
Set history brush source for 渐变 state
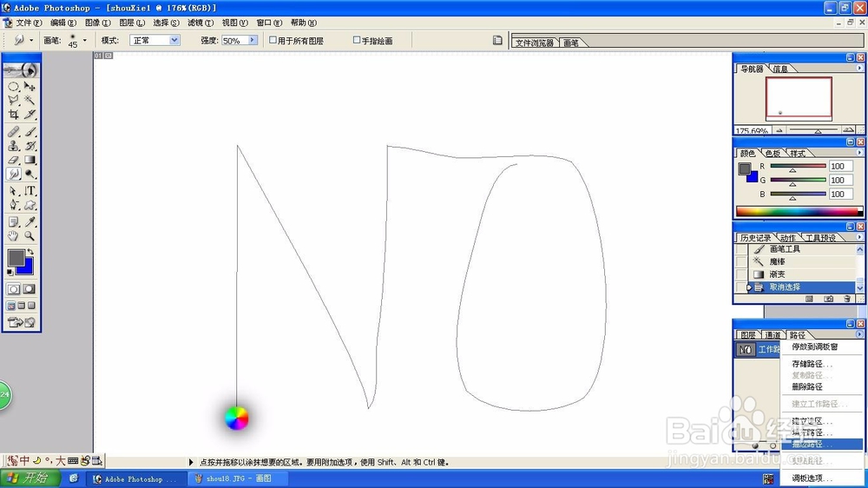click(740, 274)
